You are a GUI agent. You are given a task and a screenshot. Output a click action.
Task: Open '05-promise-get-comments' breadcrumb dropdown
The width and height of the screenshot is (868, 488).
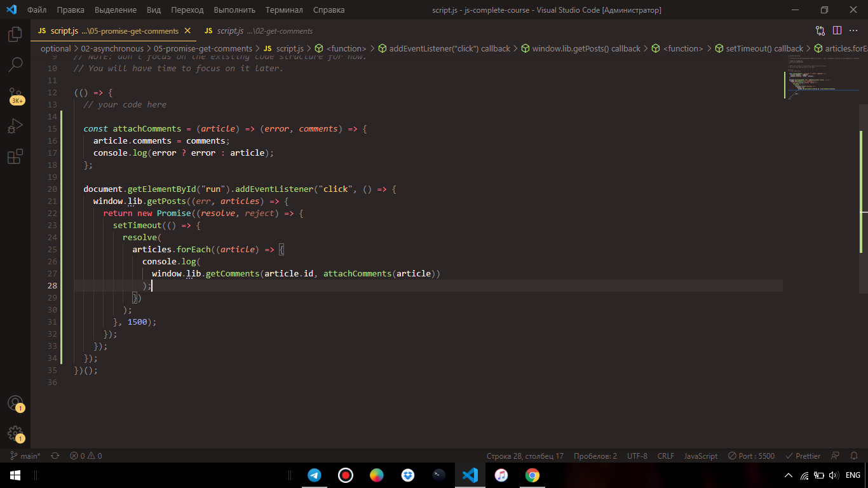(x=203, y=48)
